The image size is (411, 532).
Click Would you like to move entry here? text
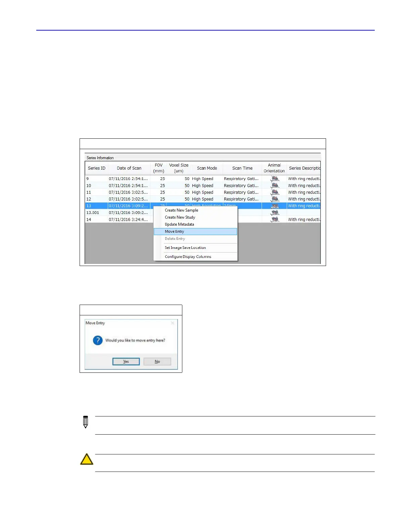135,340
